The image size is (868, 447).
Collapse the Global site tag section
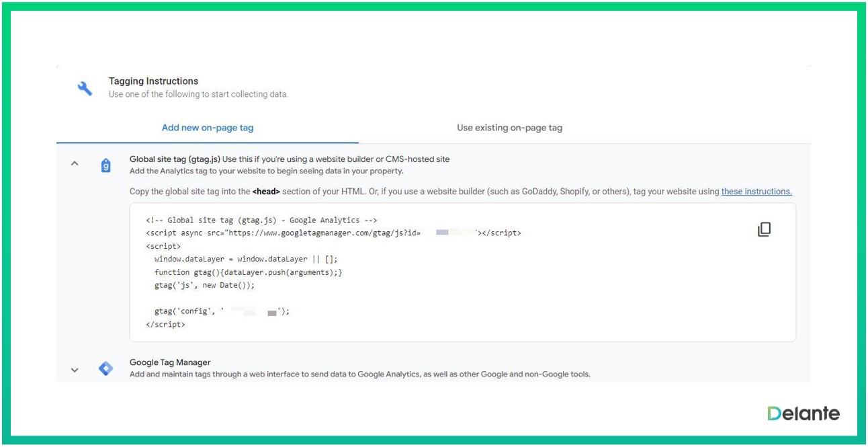point(75,163)
